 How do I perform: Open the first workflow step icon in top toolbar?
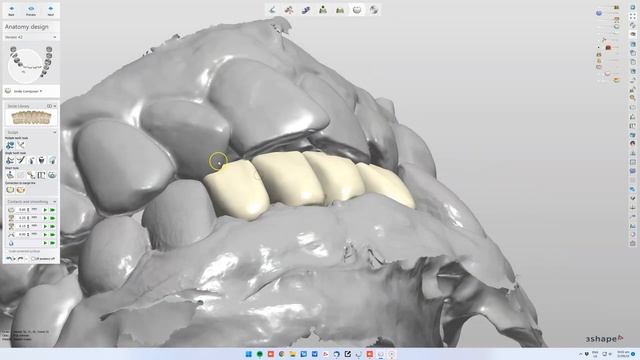coord(272,10)
